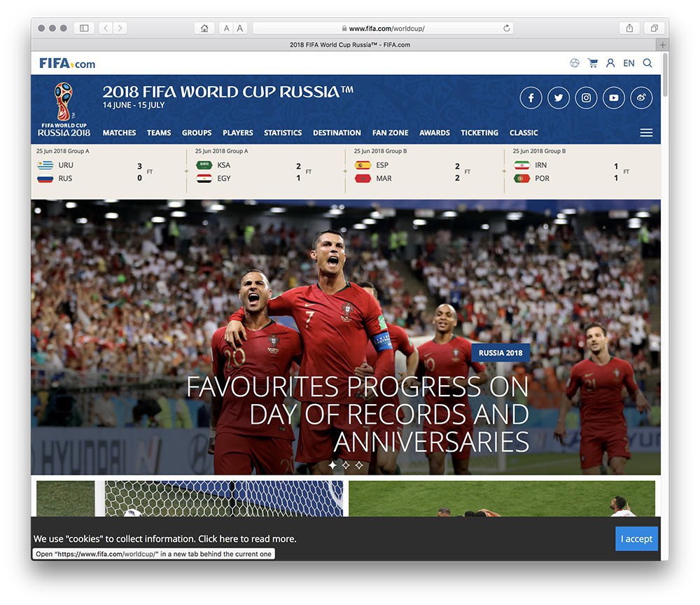Click the Saudi Arabia flag icon
Image resolution: width=700 pixels, height=605 pixels.
pos(204,165)
